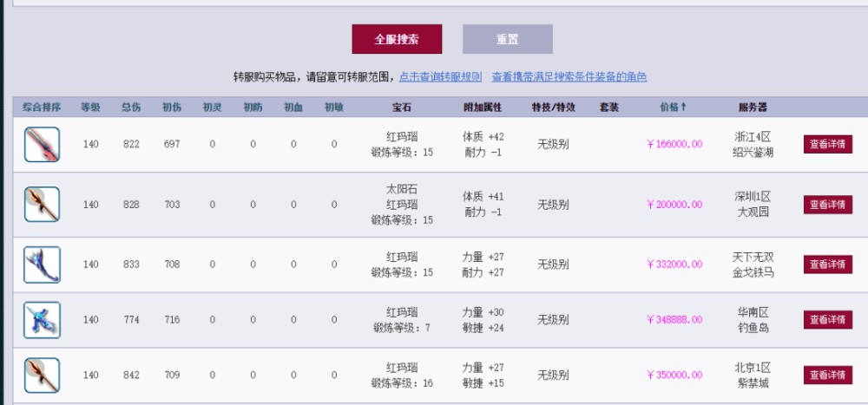View details for the ￥348888 item
868x405 pixels.
pyautogui.click(x=828, y=320)
